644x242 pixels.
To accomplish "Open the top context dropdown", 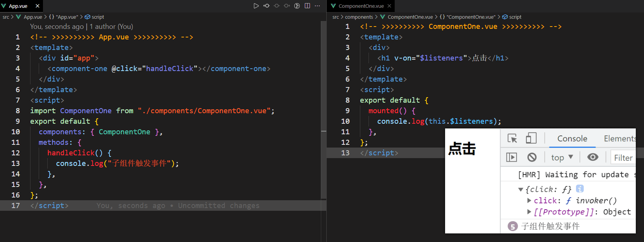I will tap(562, 157).
